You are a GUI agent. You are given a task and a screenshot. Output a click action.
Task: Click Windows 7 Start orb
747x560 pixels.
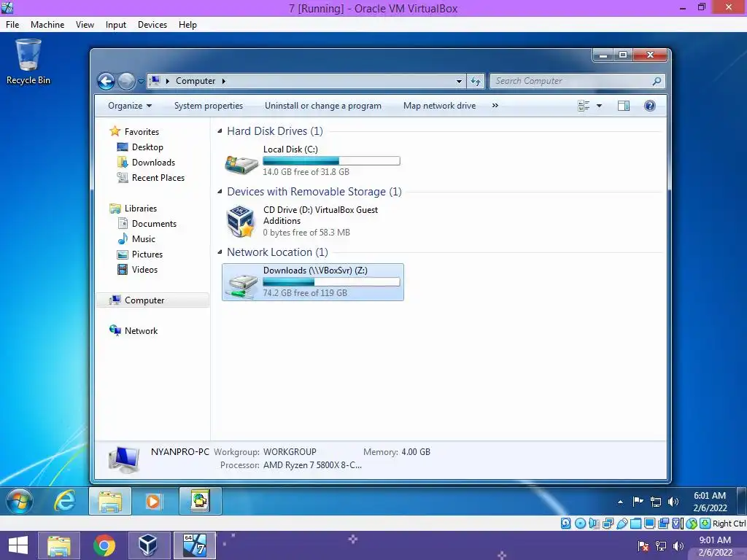(x=20, y=501)
